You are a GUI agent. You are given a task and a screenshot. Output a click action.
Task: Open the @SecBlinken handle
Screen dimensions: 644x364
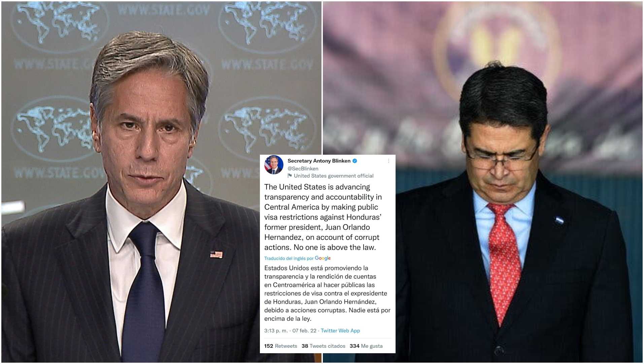pyautogui.click(x=303, y=168)
